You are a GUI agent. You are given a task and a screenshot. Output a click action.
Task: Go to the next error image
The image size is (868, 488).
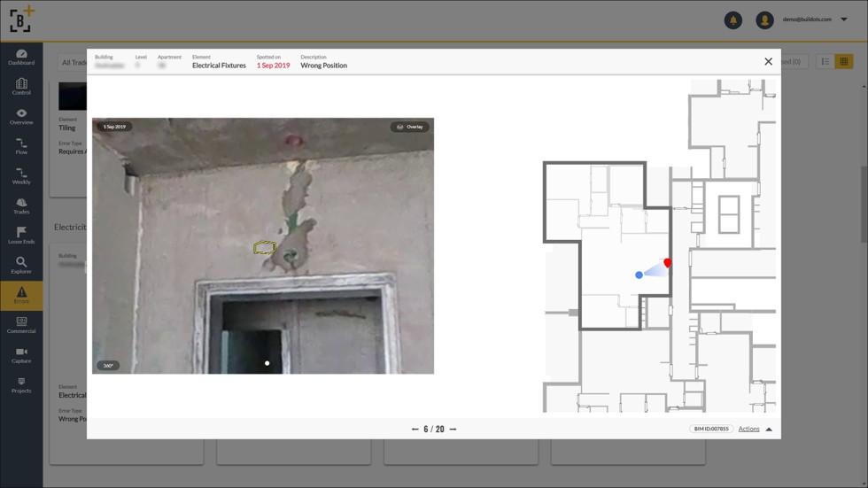click(x=453, y=429)
